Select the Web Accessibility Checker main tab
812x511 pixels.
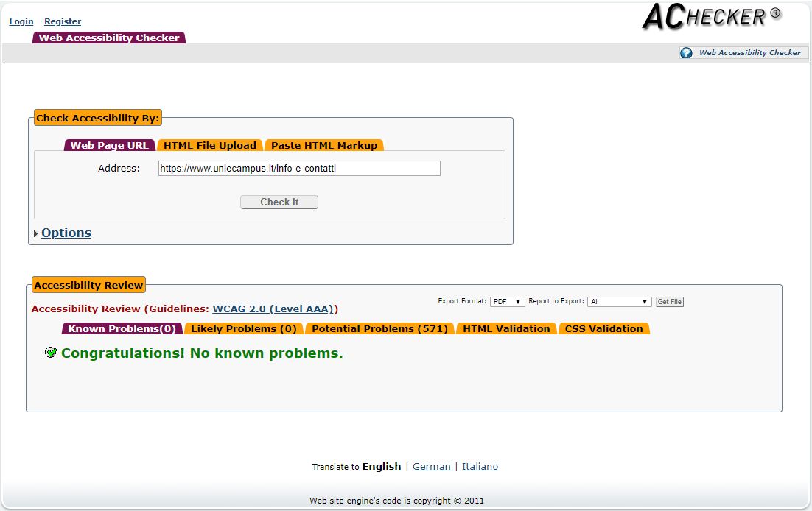pos(109,38)
